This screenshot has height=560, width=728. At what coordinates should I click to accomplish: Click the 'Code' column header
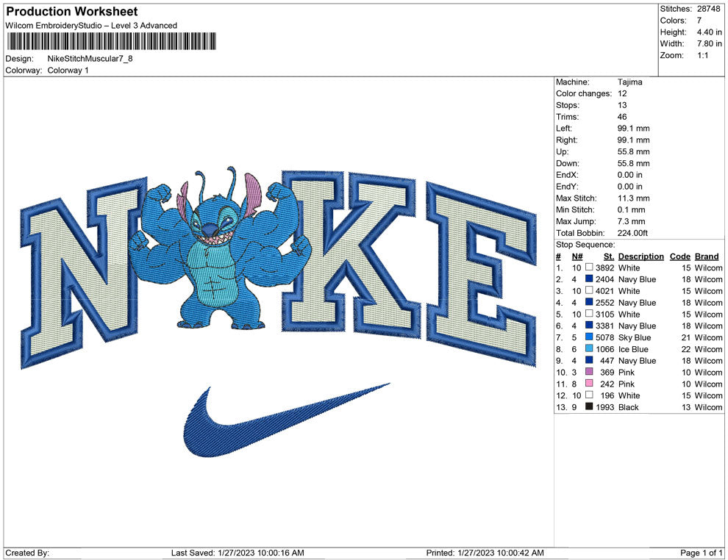[679, 256]
